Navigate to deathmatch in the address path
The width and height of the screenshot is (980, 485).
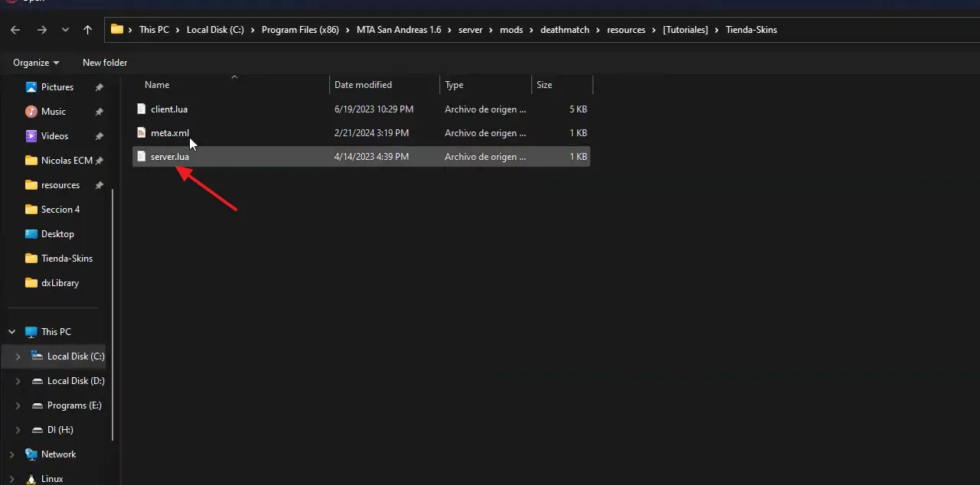tap(564, 30)
